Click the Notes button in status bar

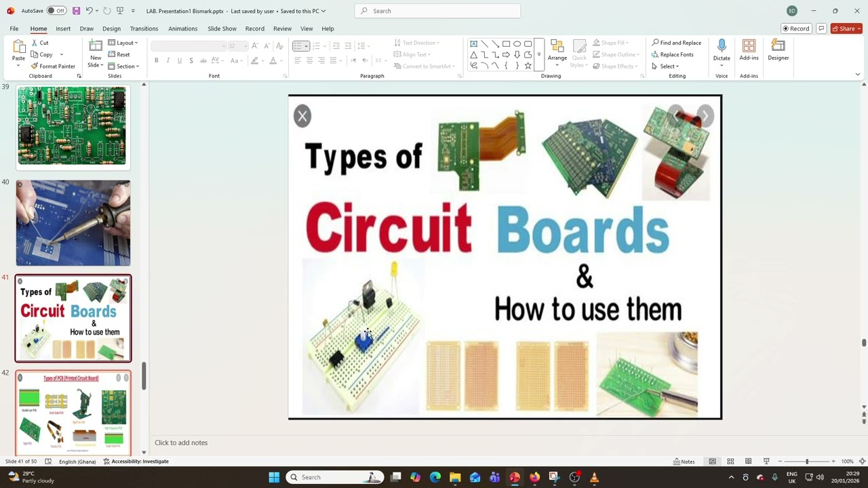coord(684,462)
